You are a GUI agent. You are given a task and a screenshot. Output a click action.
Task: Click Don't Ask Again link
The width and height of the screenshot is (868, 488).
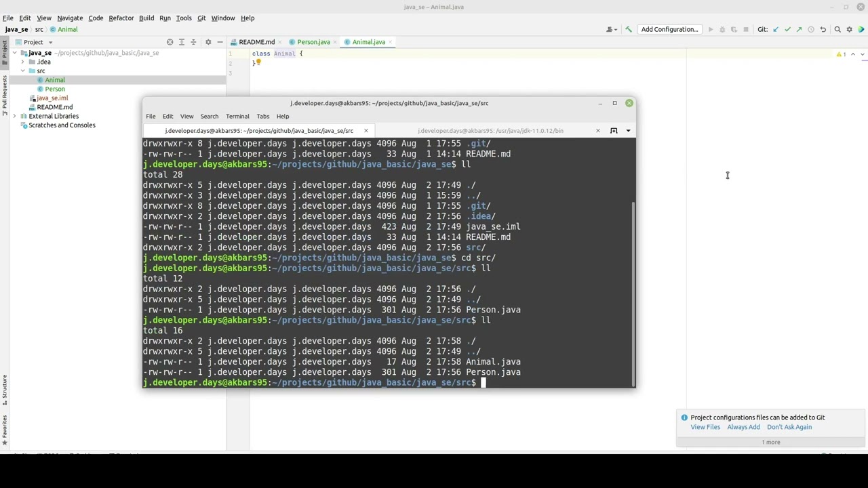(x=789, y=427)
